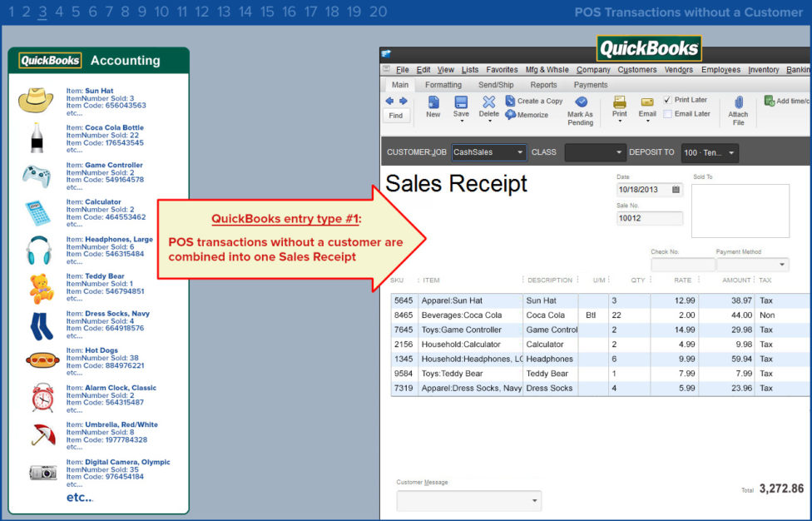Click the Game Controller image

coord(37,175)
